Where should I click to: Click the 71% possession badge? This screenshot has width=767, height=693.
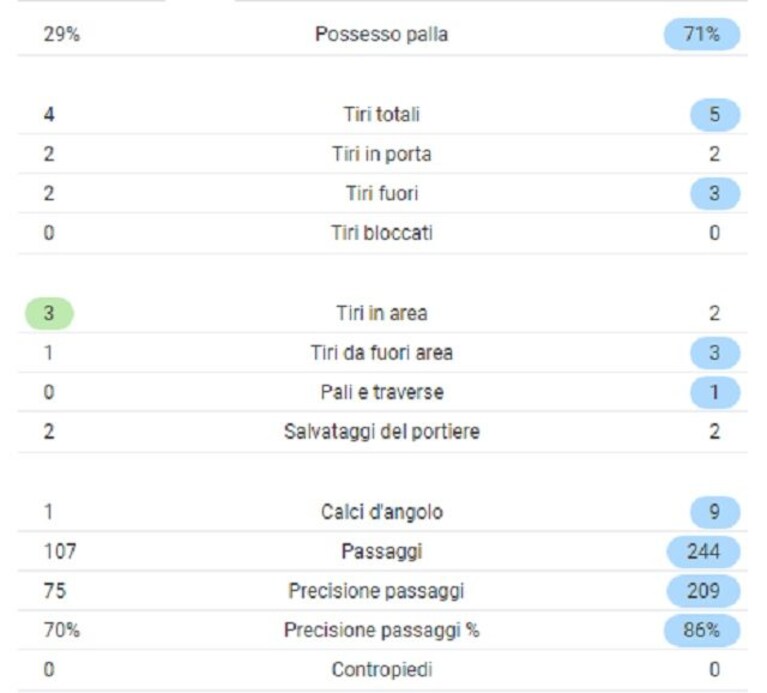pos(701,34)
